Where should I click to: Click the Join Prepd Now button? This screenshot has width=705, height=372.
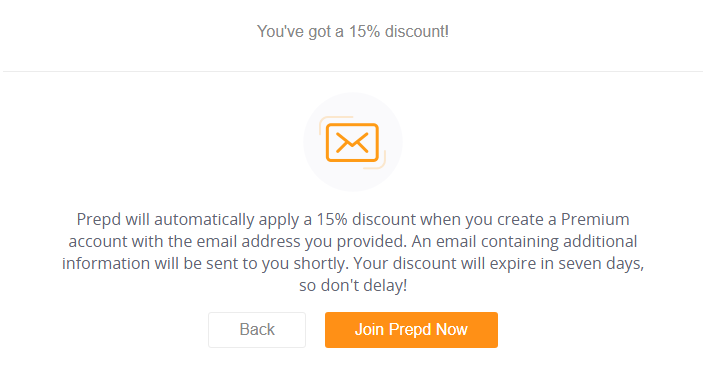411,330
